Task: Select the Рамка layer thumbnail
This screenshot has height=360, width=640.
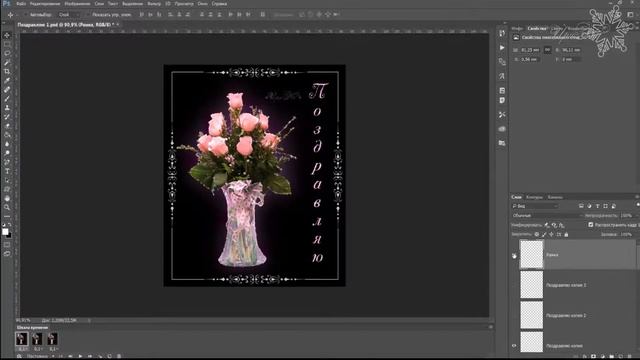Action: click(x=531, y=254)
